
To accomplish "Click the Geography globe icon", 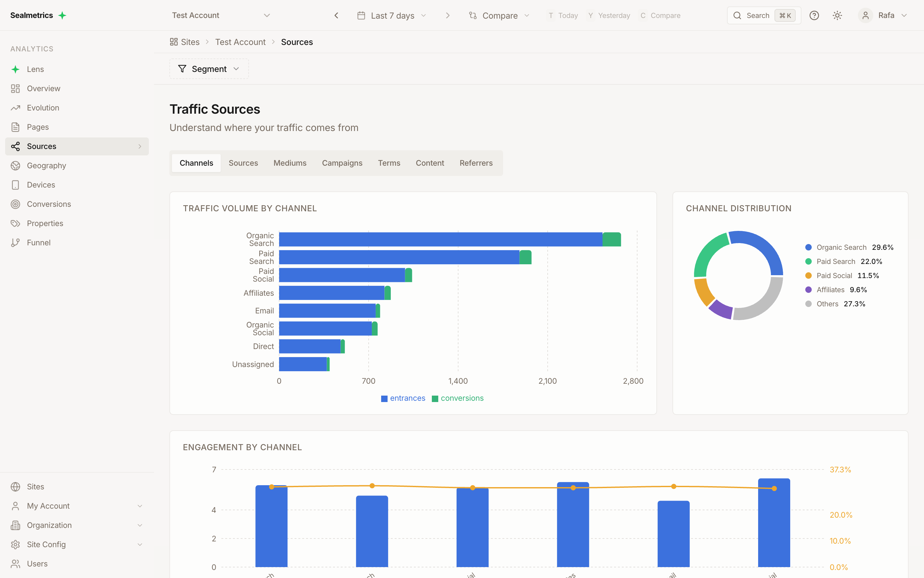I will 15,165.
